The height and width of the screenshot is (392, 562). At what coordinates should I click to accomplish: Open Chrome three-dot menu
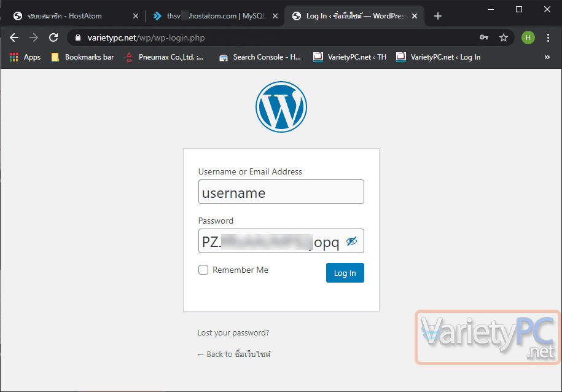click(548, 37)
